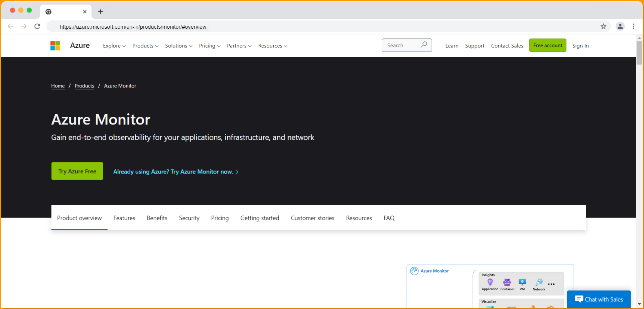Click the browser reload icon
The width and height of the screenshot is (644, 309).
pyautogui.click(x=37, y=26)
